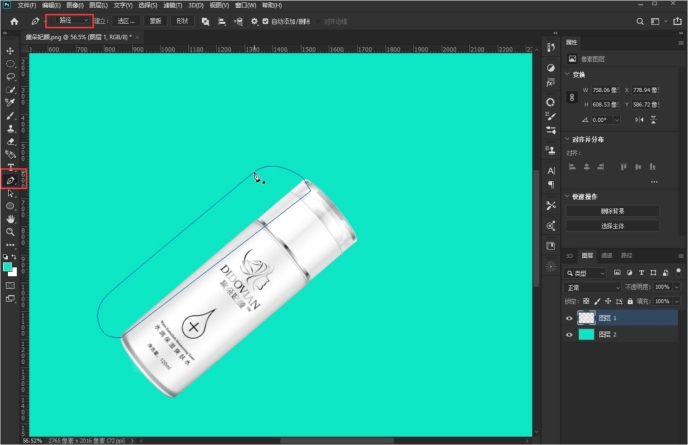The width and height of the screenshot is (688, 445).
Task: Open the layer filter type dropdown
Action: click(x=585, y=273)
